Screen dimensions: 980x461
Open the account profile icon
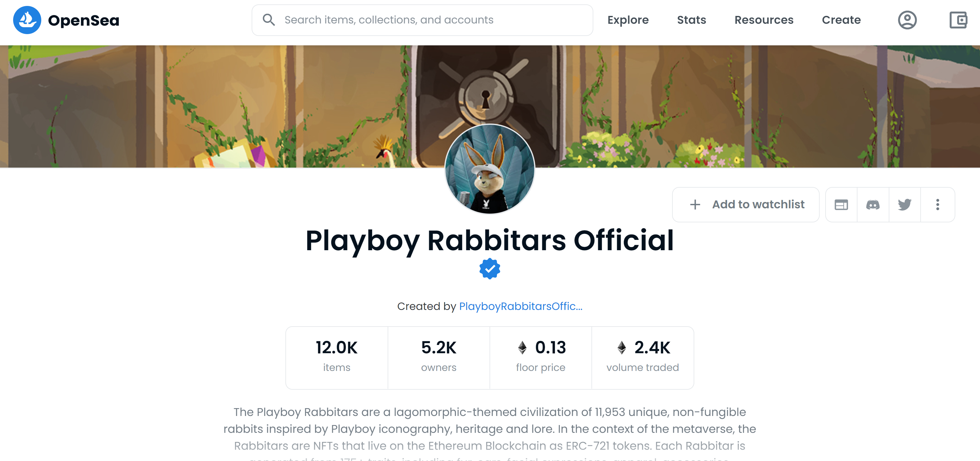point(907,20)
